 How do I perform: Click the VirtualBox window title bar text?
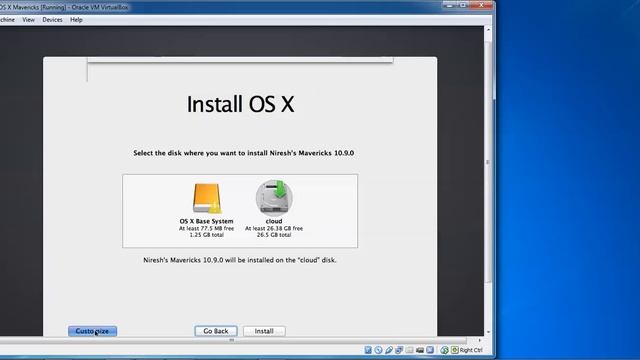(x=64, y=7)
